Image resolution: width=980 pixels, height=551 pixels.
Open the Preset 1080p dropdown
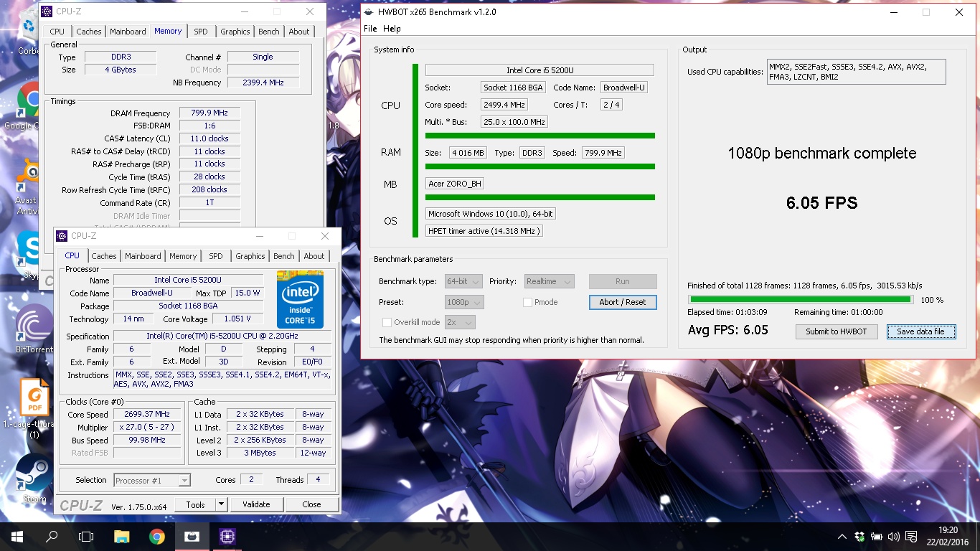(463, 302)
